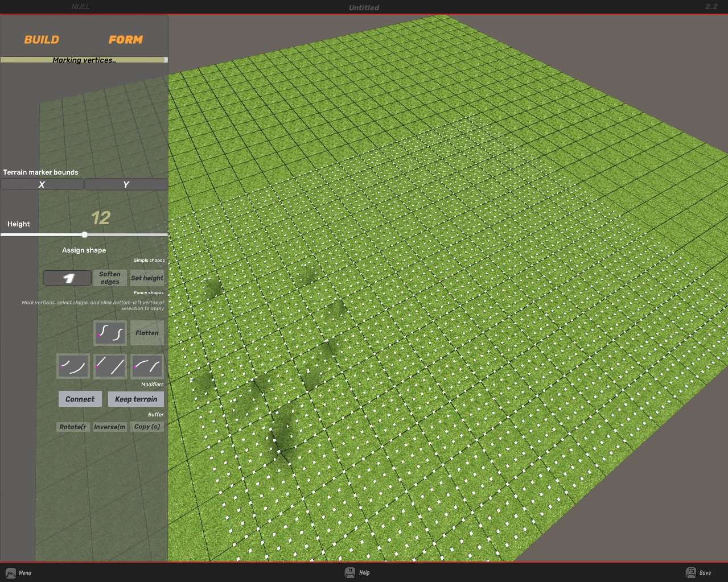Click the Flatten button
The width and height of the screenshot is (728, 582).
coord(147,333)
